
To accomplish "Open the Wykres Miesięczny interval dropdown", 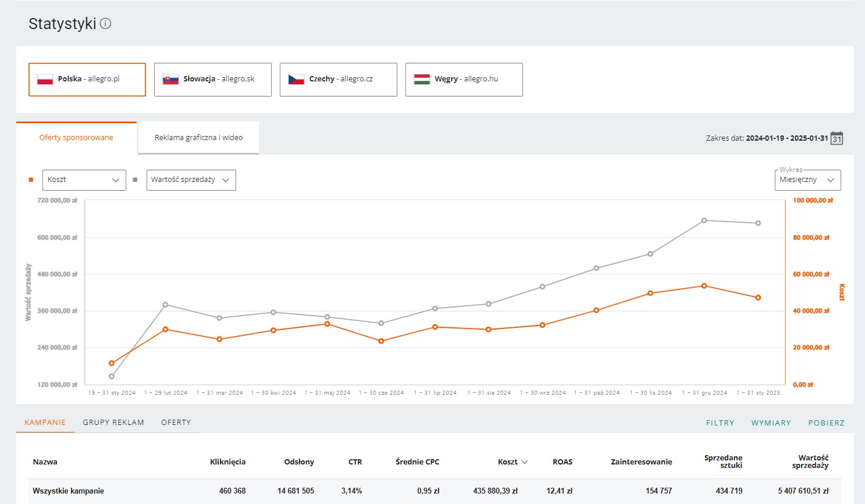I will 808,180.
